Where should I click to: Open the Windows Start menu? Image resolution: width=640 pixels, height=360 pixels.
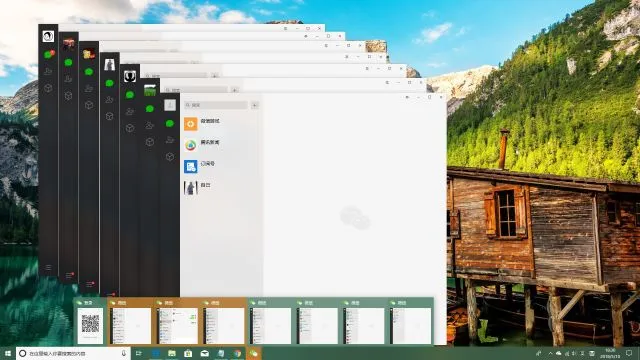[x=7, y=353]
